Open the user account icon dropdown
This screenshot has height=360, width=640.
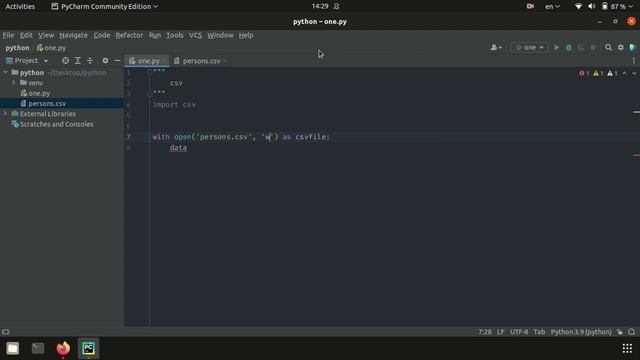click(x=496, y=48)
